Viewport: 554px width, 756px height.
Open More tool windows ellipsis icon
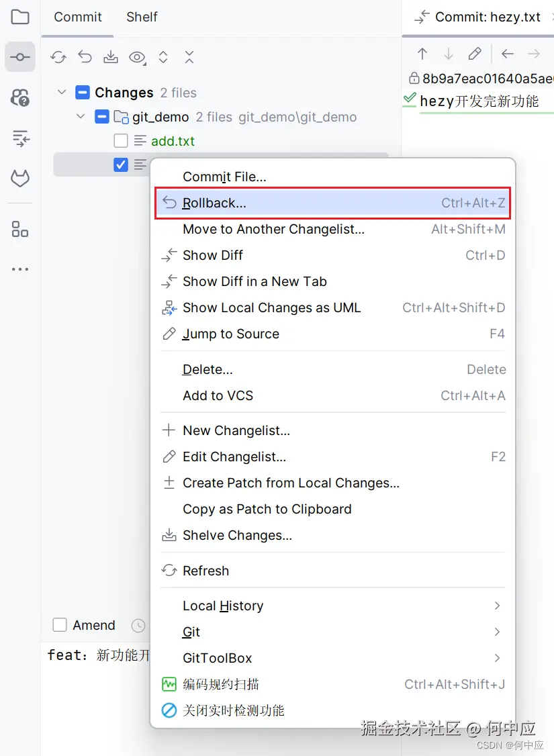(x=19, y=269)
